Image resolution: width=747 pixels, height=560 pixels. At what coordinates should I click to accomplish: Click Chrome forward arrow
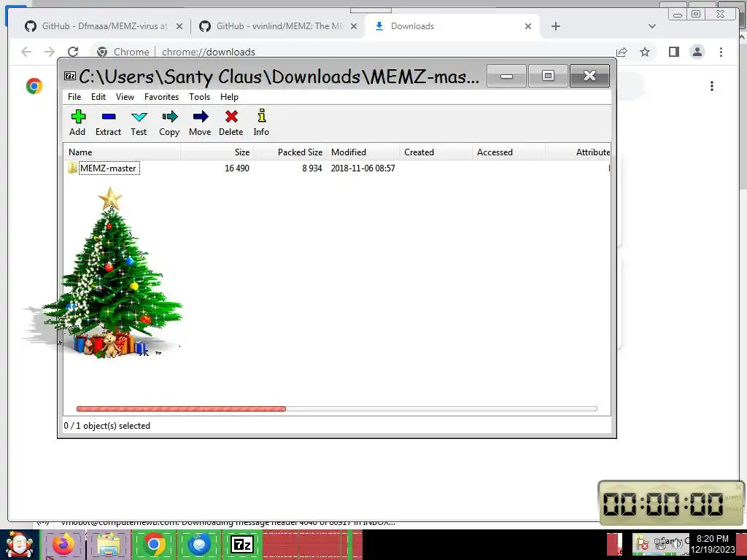pos(49,52)
